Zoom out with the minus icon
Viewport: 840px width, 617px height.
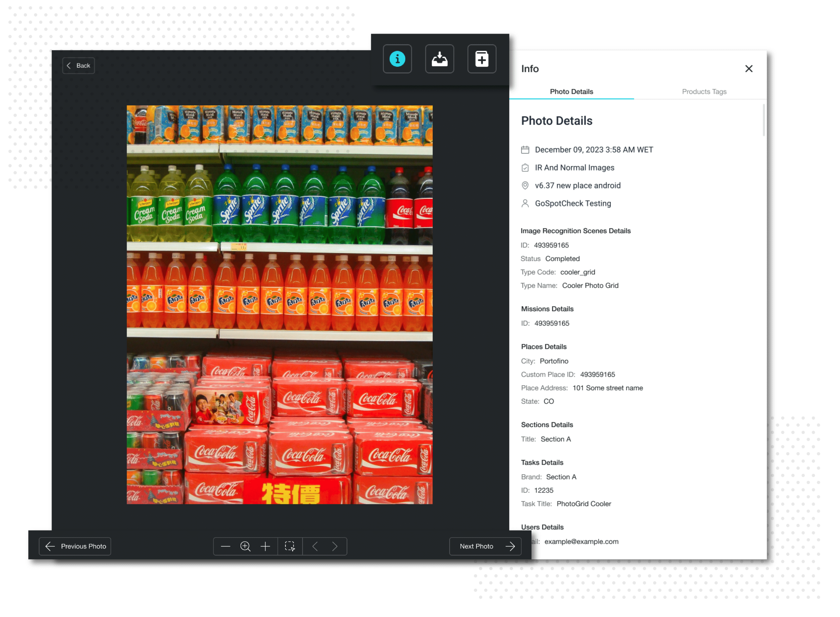[225, 546]
